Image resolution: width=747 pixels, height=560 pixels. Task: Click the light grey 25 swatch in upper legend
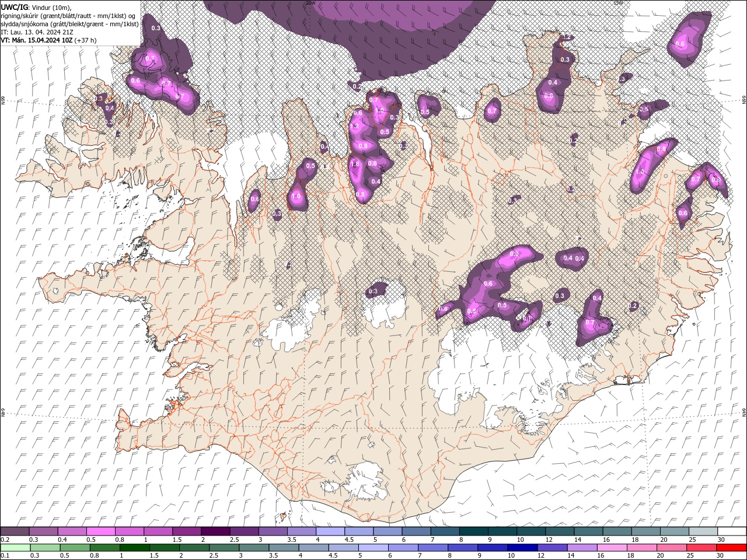[703, 531]
